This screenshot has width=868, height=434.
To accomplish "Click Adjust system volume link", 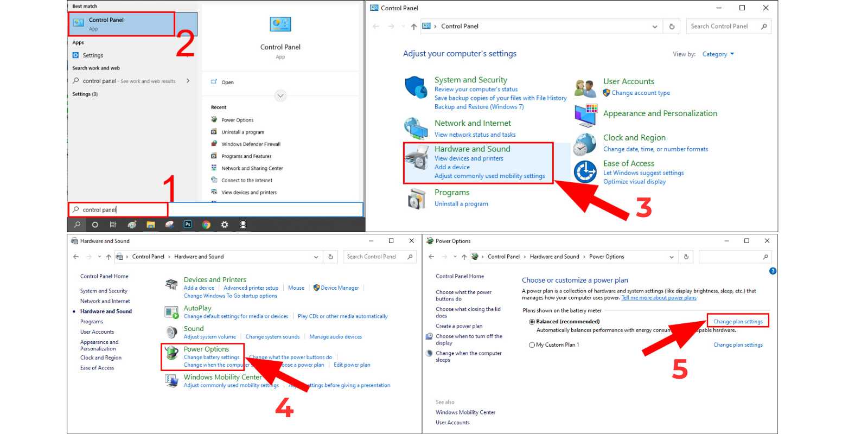I will coord(210,337).
